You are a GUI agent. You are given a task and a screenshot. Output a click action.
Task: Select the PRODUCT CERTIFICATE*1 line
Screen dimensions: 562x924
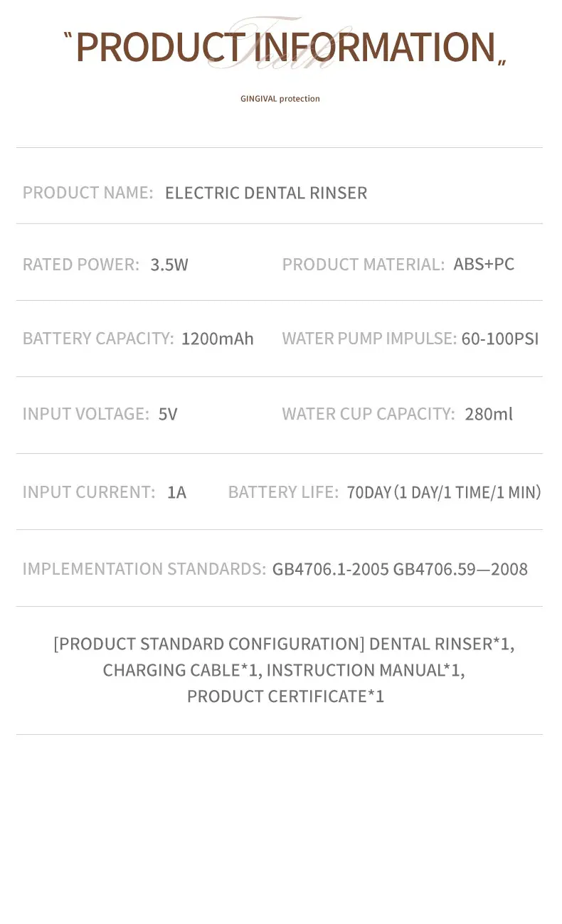286,696
